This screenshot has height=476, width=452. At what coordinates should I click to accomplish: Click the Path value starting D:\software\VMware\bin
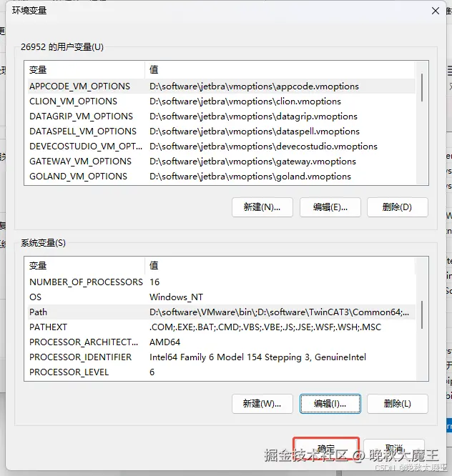(x=279, y=312)
